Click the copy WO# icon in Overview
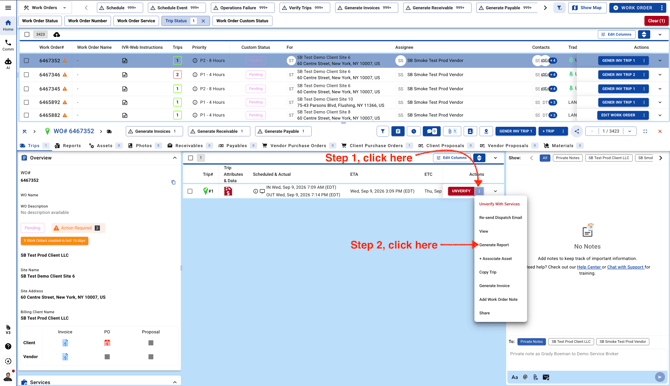The height and width of the screenshot is (386, 670). [x=173, y=183]
